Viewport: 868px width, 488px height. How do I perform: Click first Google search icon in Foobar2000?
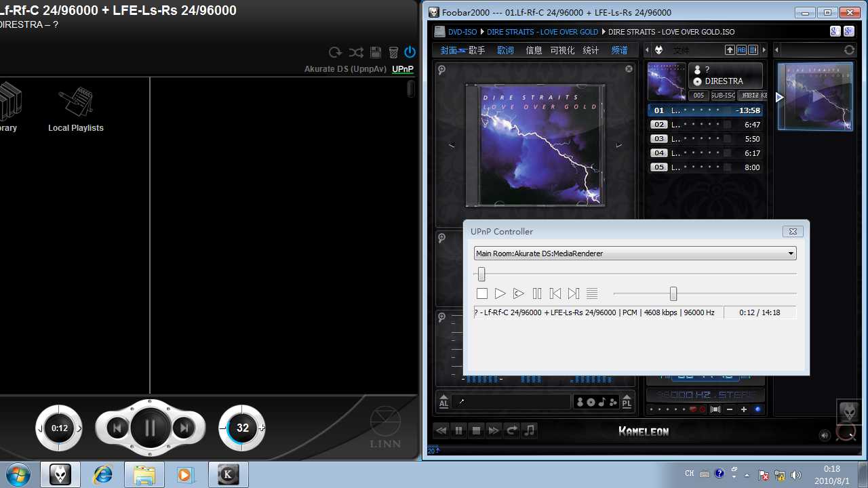(835, 31)
